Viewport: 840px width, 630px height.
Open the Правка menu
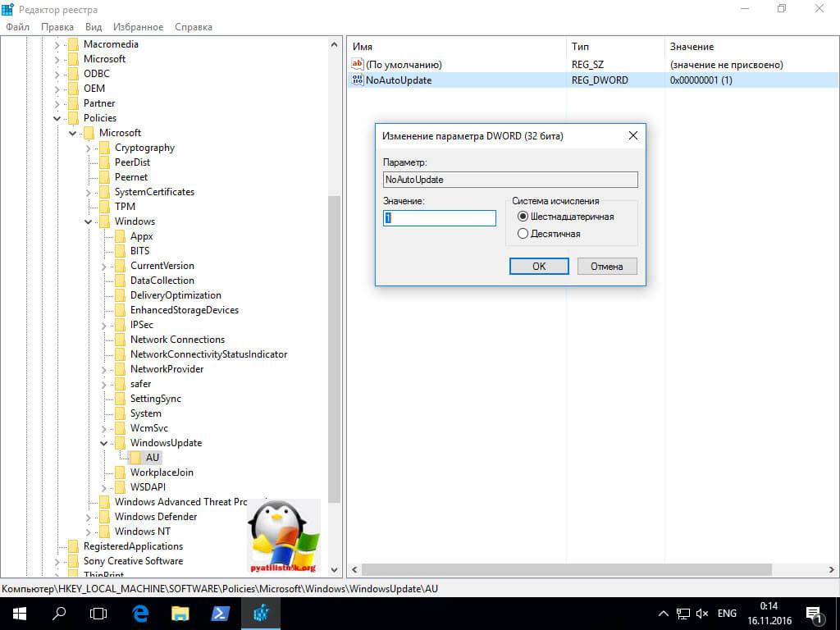coord(57,27)
